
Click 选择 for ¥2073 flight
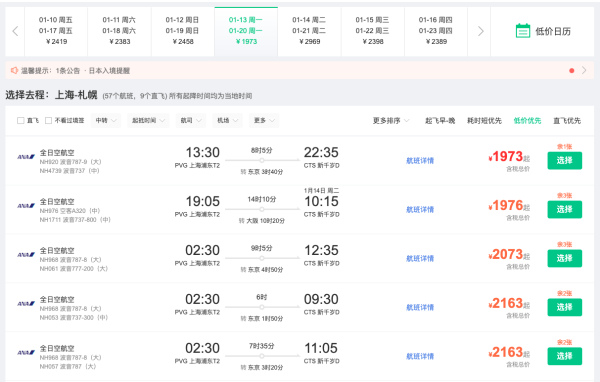564,258
